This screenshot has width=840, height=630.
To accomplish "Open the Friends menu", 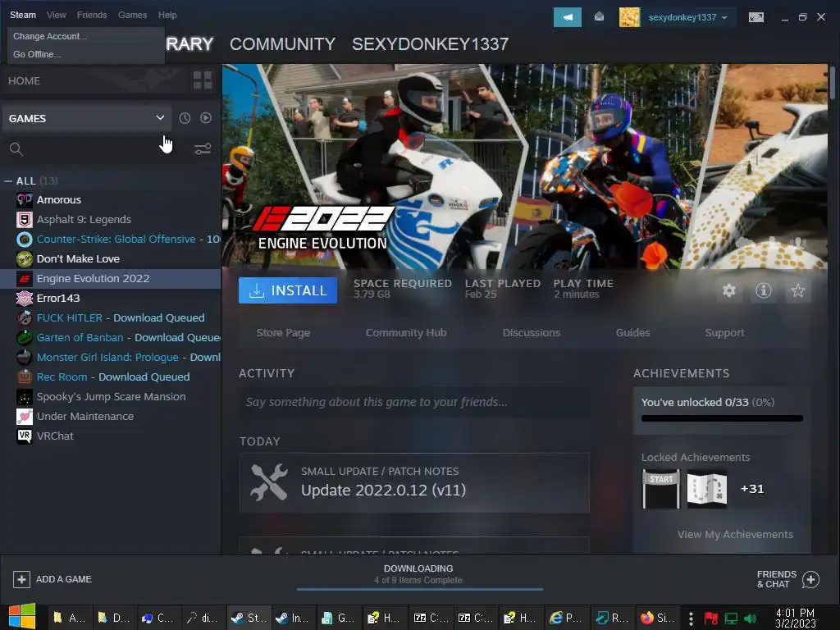I will tap(92, 15).
